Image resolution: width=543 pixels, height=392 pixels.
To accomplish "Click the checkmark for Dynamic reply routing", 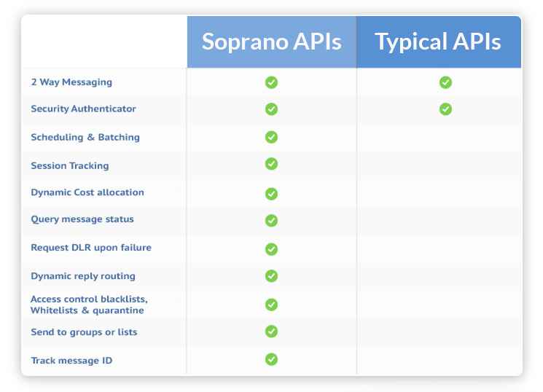I will (x=271, y=276).
